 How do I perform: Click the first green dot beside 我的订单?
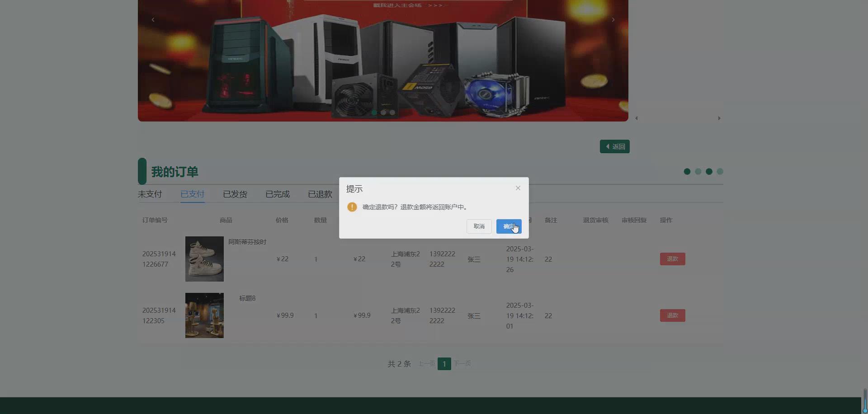pyautogui.click(x=687, y=171)
